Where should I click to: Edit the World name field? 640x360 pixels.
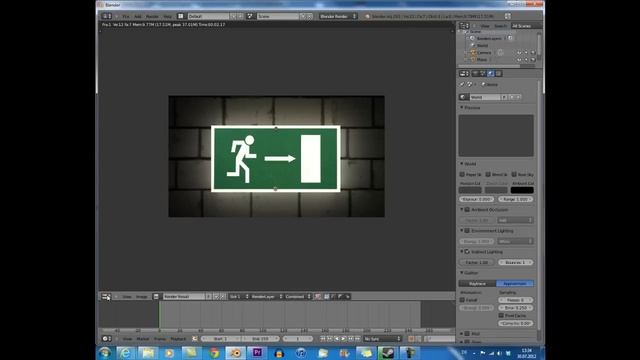(x=484, y=97)
